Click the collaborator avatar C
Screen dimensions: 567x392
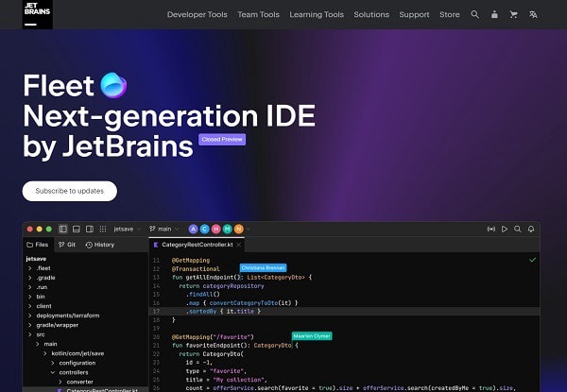point(205,229)
